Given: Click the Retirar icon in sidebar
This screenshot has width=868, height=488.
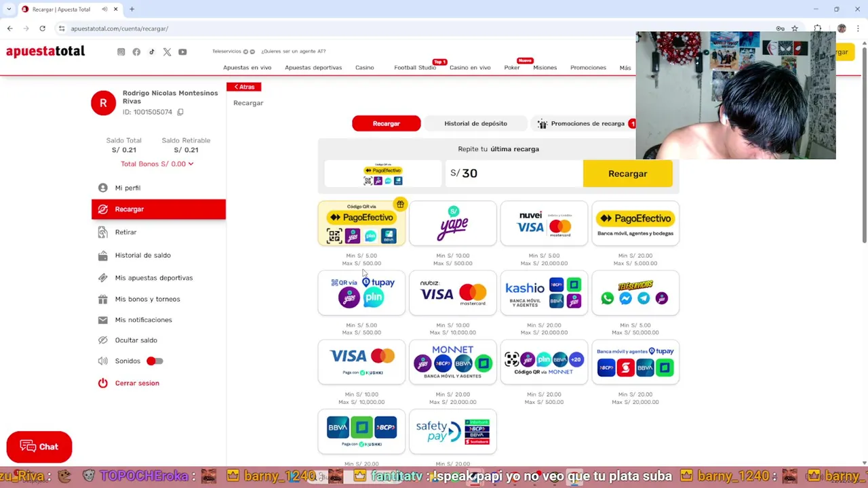Looking at the screenshot, I should point(103,232).
